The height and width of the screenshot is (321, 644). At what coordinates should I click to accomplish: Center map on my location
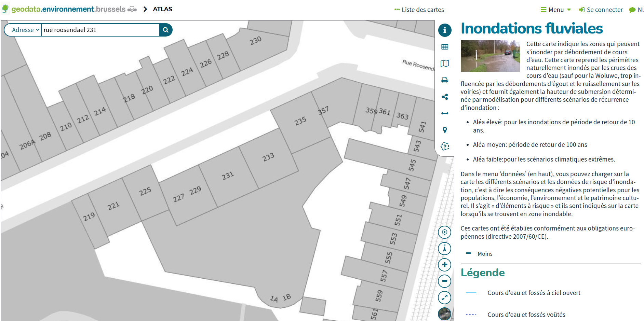[444, 232]
